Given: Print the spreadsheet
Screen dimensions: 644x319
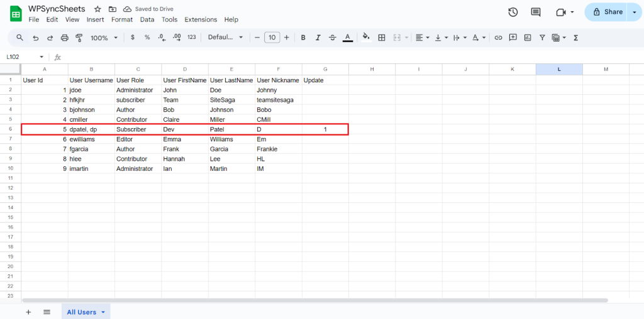Looking at the screenshot, I should [65, 38].
